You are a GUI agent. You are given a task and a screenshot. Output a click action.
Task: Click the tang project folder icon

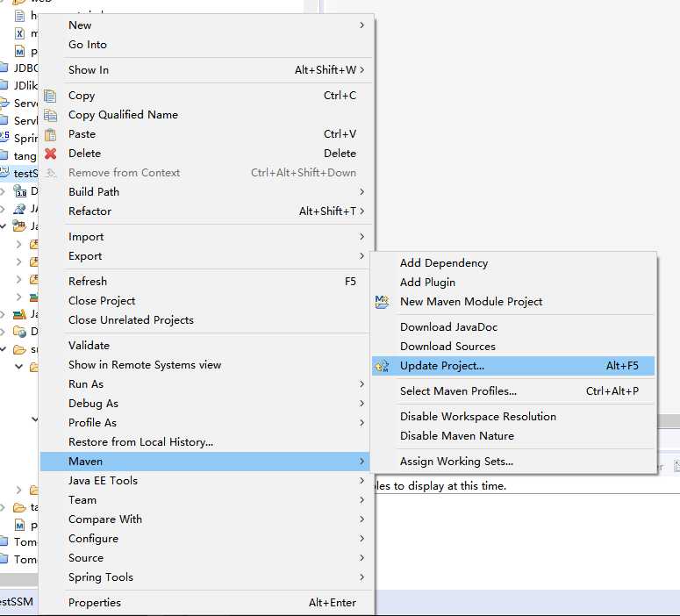click(x=4, y=154)
